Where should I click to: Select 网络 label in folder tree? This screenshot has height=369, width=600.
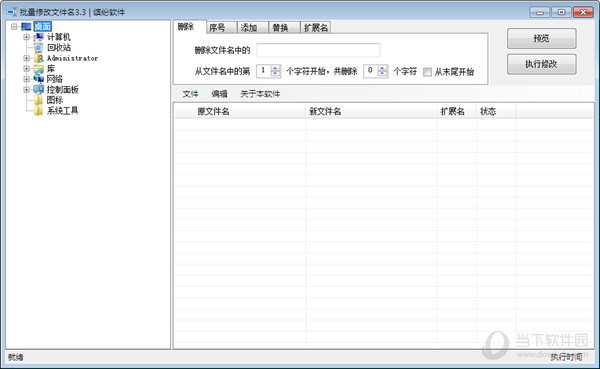tap(54, 79)
